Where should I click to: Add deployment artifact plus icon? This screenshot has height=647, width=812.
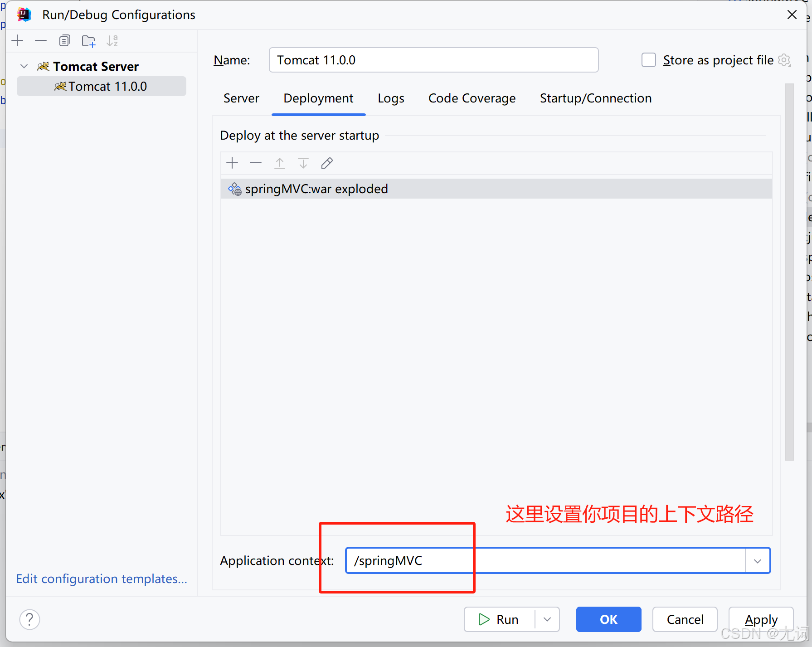(232, 163)
